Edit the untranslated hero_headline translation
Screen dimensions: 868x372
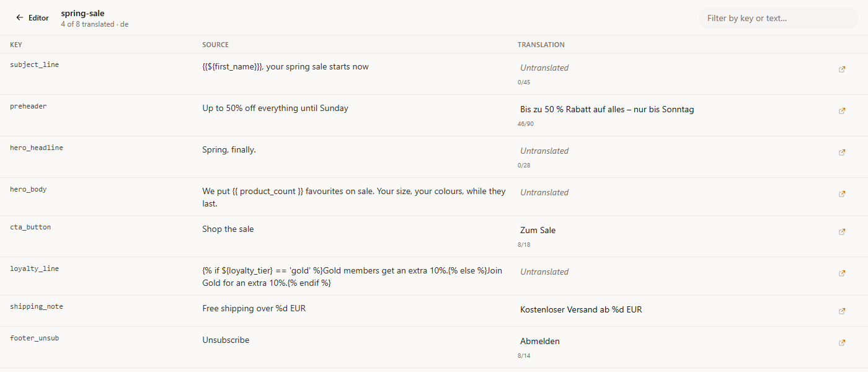click(673, 151)
